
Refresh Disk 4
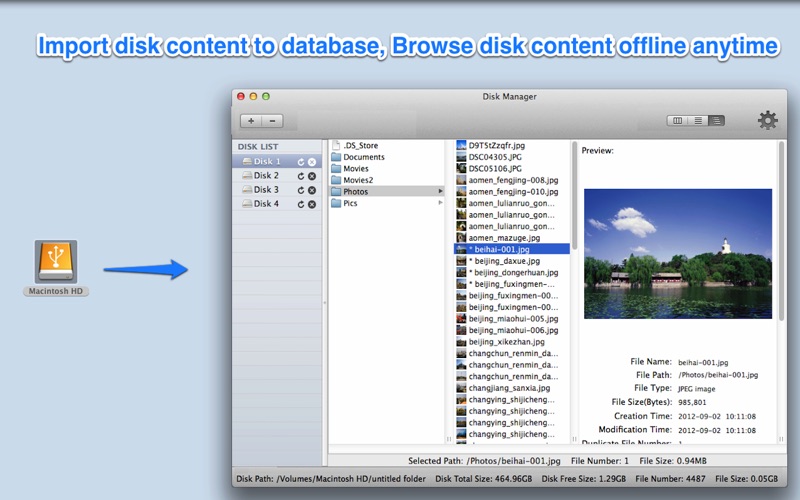(301, 204)
